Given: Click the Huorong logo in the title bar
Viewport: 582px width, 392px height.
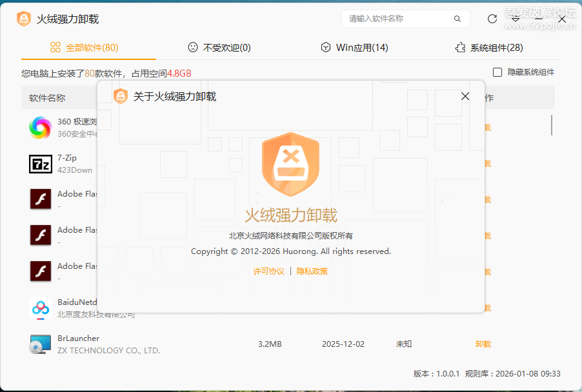Looking at the screenshot, I should (23, 19).
